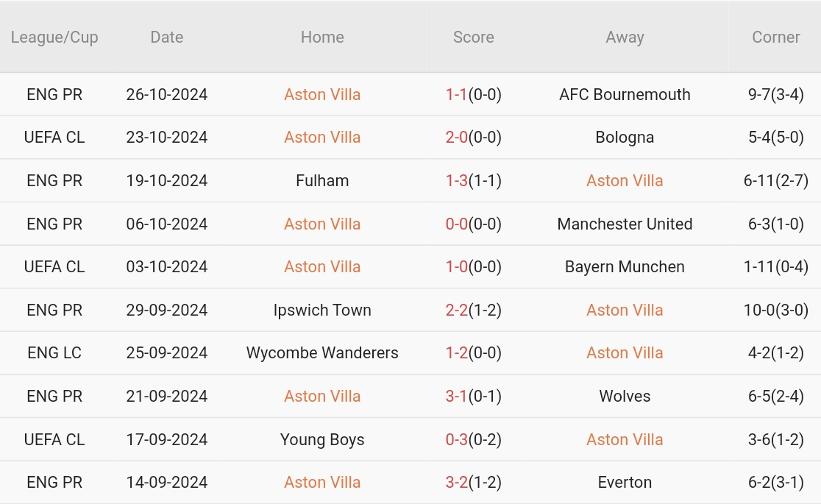Click the Date column header
Screen dimensions: 821x504
click(x=167, y=38)
